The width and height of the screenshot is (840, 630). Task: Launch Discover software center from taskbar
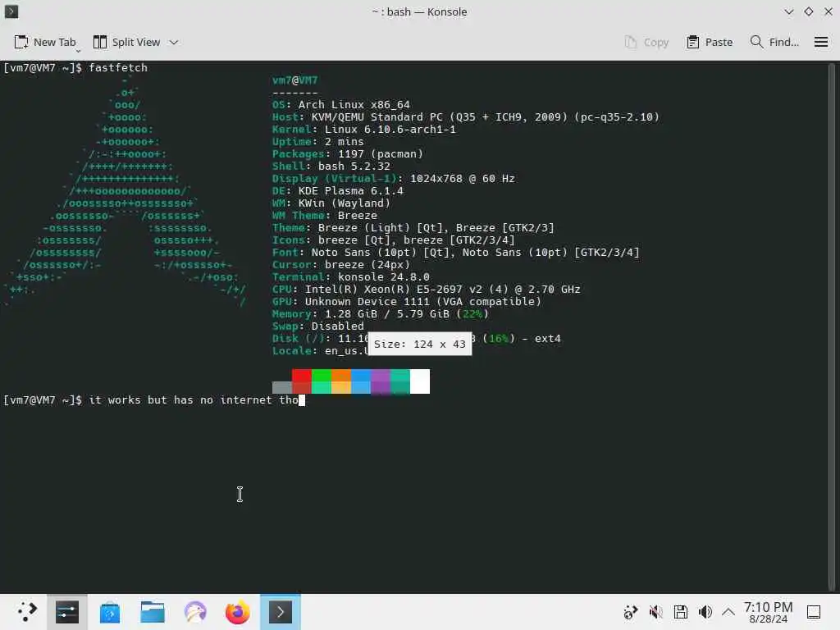109,612
